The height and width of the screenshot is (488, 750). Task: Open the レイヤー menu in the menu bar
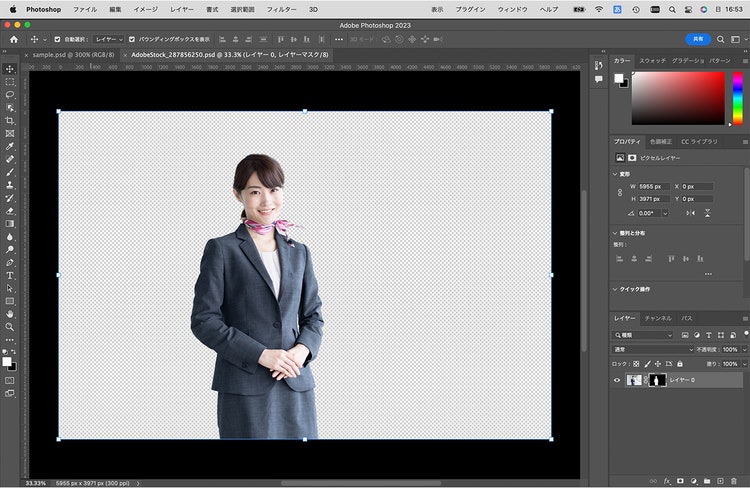182,9
